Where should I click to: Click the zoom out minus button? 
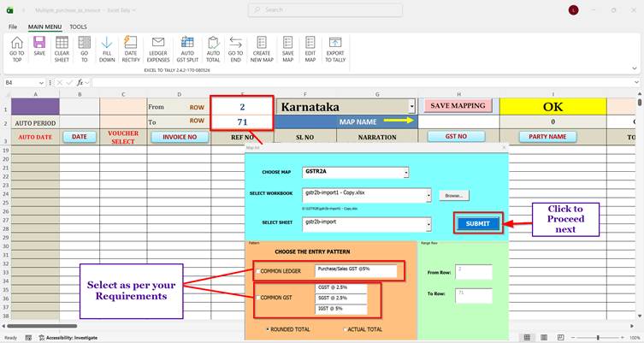click(573, 338)
